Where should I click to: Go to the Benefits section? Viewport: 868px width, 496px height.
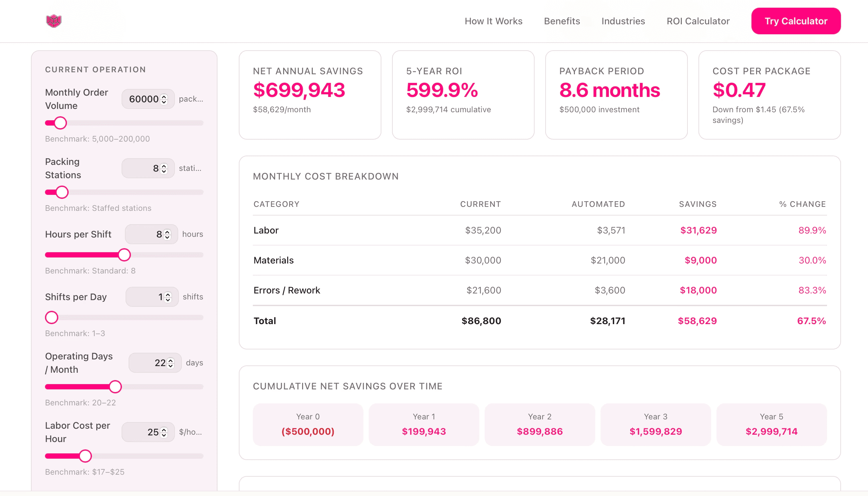click(562, 21)
